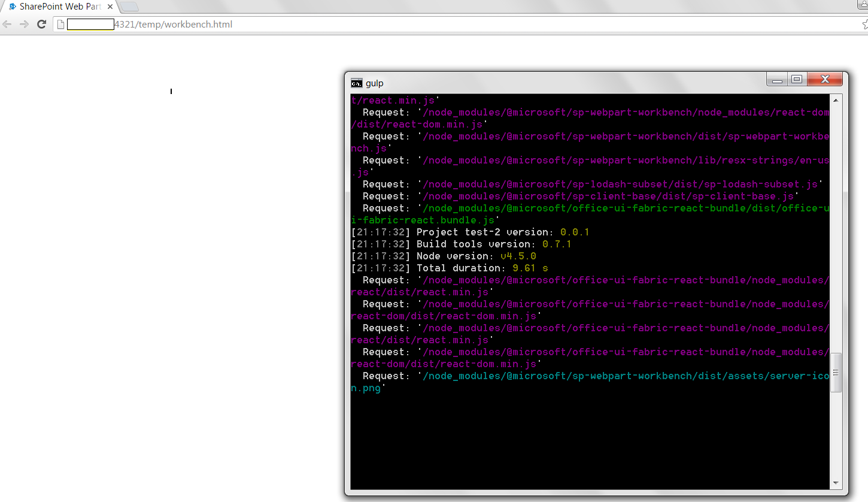Close the SharePoint Web Part tab
The height and width of the screenshot is (502, 868).
pos(110,7)
